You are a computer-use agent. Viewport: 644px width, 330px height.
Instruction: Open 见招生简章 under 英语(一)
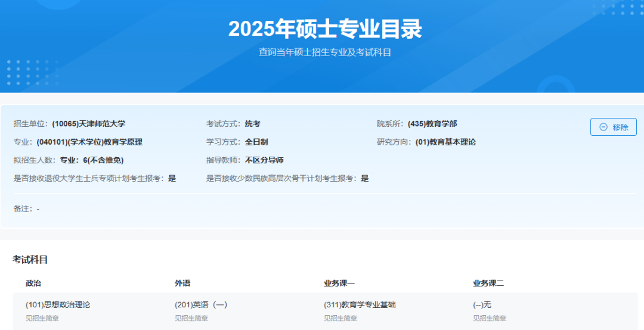(191, 318)
